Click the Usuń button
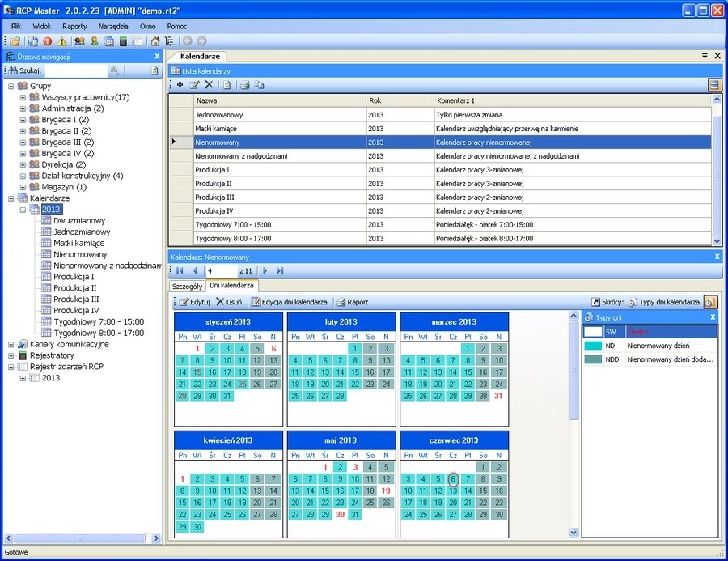The width and height of the screenshot is (728, 561). 230,302
